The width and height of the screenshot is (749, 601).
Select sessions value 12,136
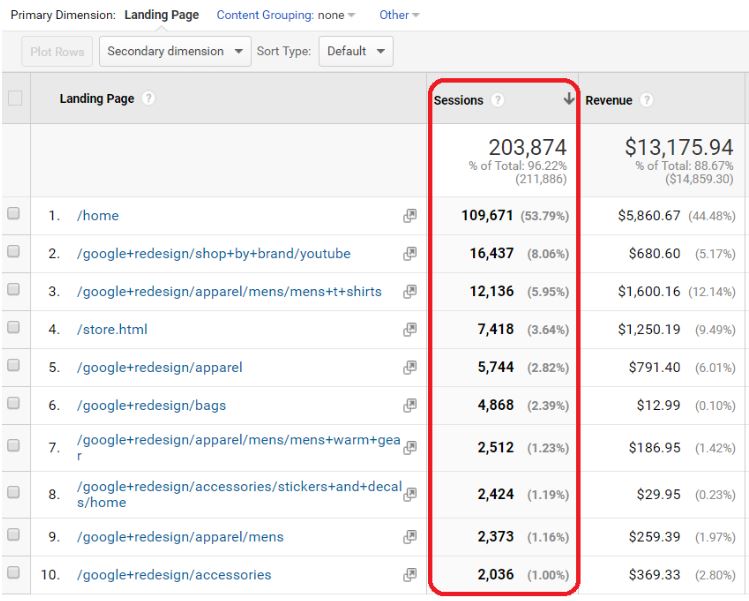tap(492, 291)
